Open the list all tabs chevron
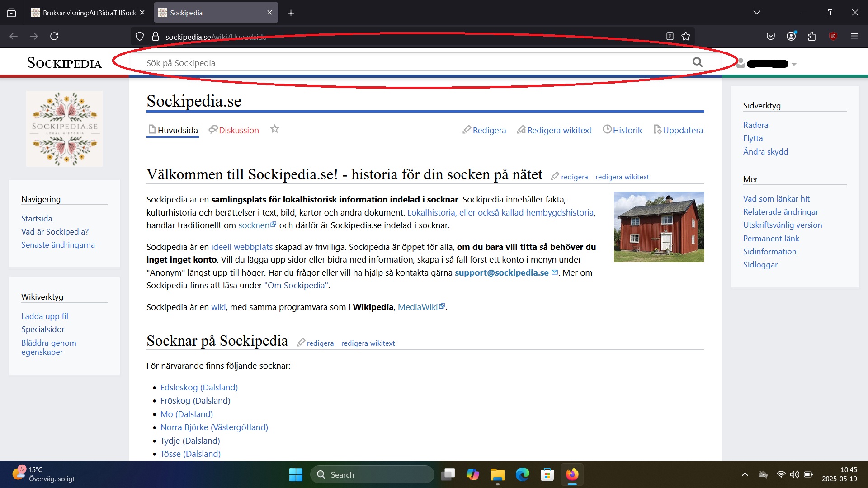868x488 pixels. point(756,13)
